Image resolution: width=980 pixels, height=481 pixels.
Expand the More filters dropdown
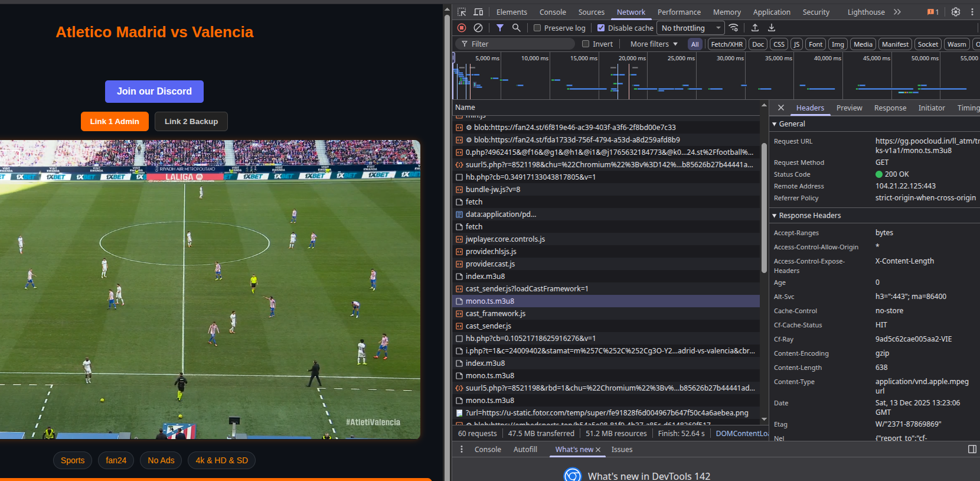click(654, 44)
